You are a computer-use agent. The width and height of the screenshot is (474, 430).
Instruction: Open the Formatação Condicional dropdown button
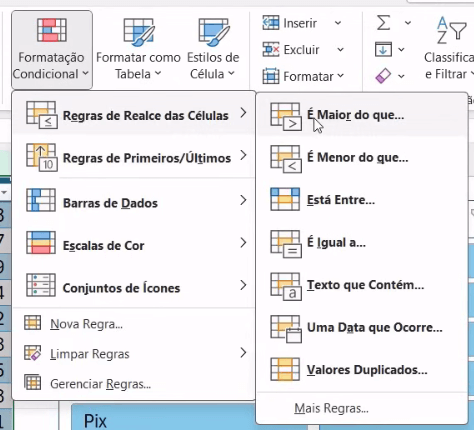tap(52, 50)
